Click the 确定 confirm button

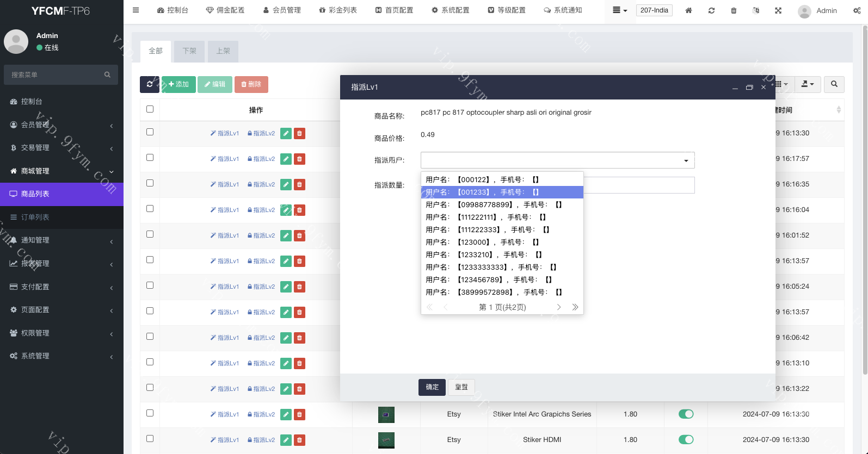coord(432,387)
